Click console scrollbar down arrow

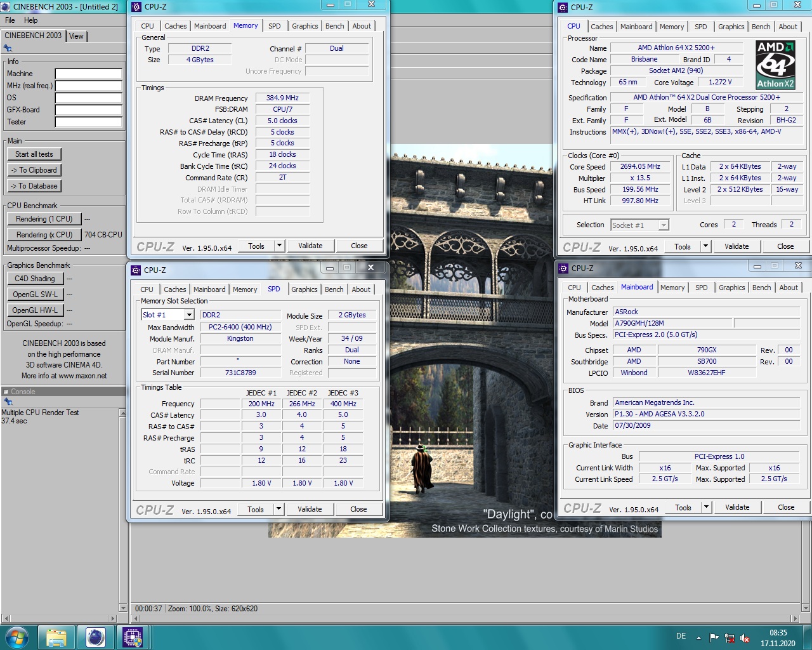pos(122,607)
